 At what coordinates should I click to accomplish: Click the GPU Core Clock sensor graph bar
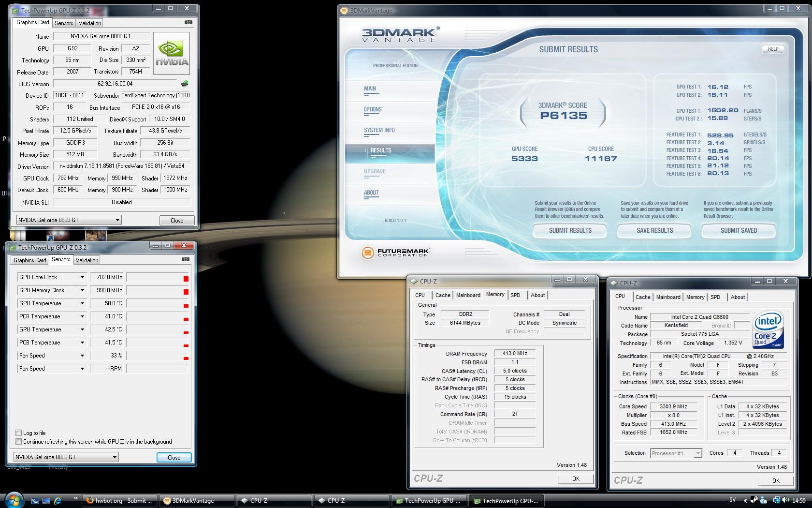pos(158,277)
